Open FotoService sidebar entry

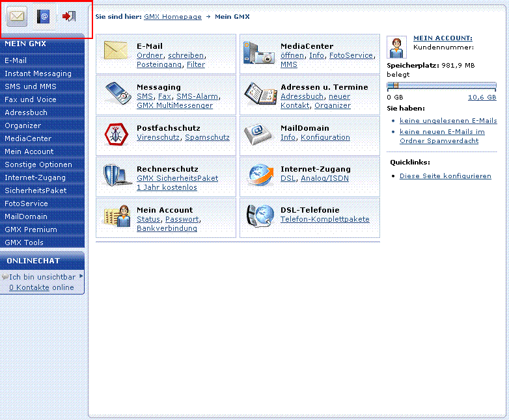tap(42, 203)
